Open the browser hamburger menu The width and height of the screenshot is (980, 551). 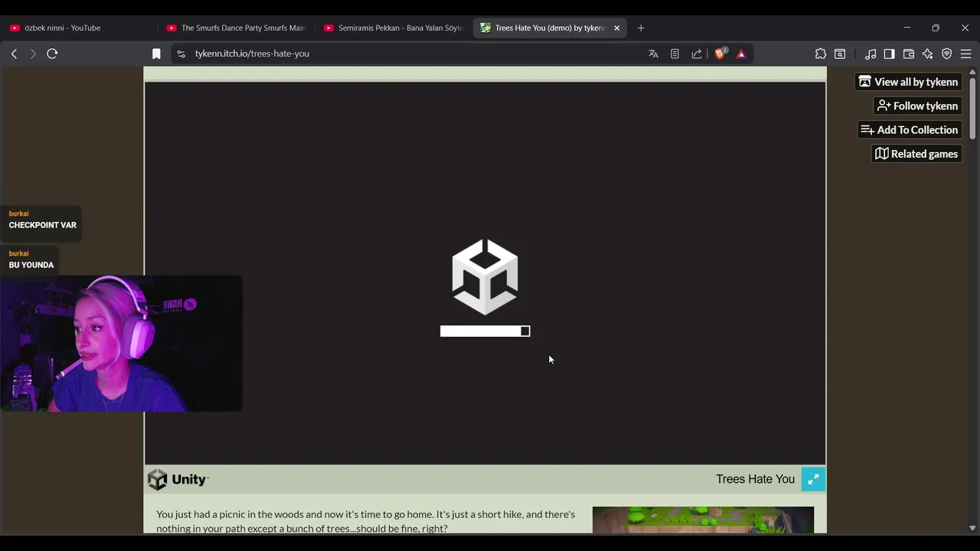pyautogui.click(x=966, y=54)
